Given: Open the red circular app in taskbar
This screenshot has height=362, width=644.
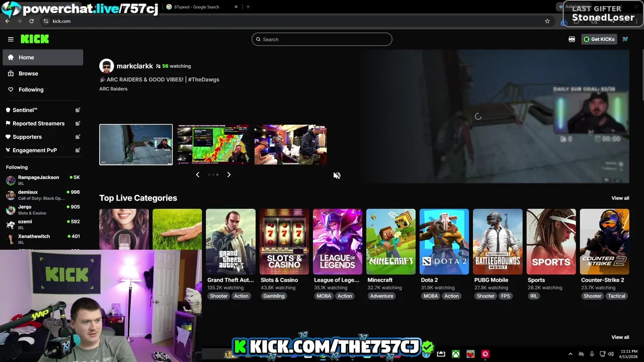Looking at the screenshot, I should (485, 354).
